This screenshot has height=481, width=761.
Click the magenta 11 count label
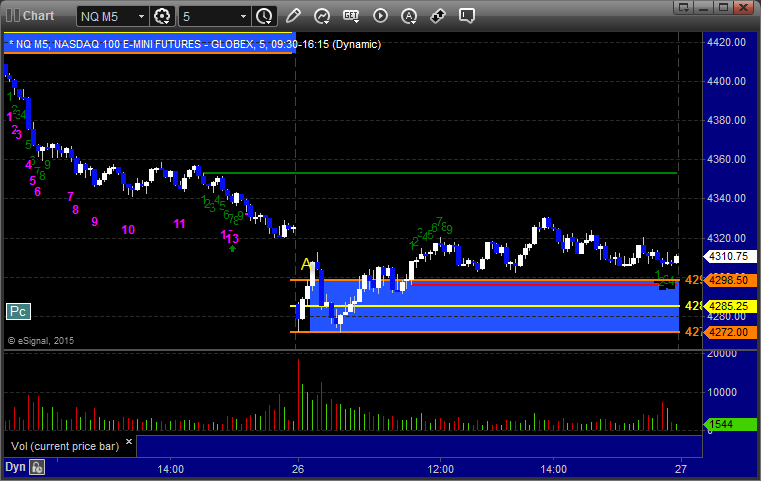(x=180, y=224)
